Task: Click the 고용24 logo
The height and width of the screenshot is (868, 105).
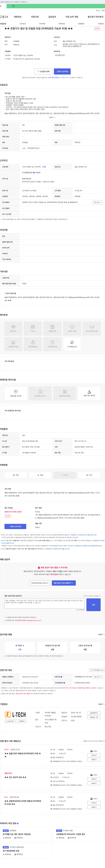Action: (4, 17)
